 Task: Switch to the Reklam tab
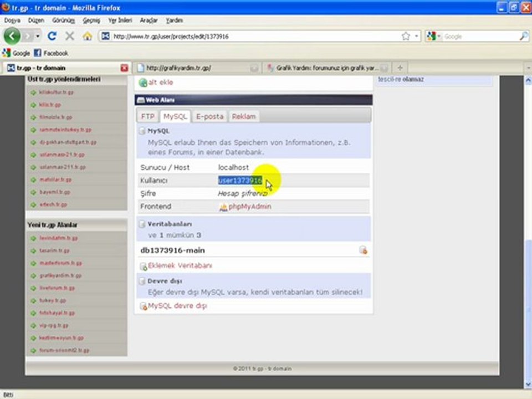[x=244, y=116]
